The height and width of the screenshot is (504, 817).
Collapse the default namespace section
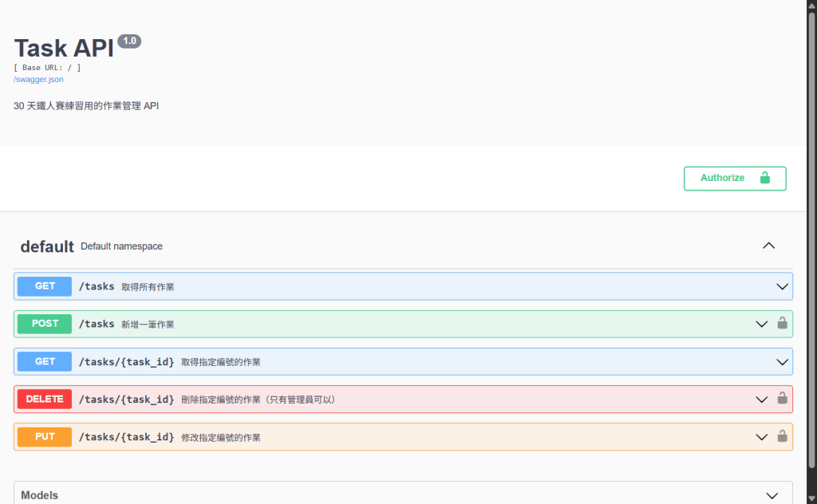(x=768, y=246)
